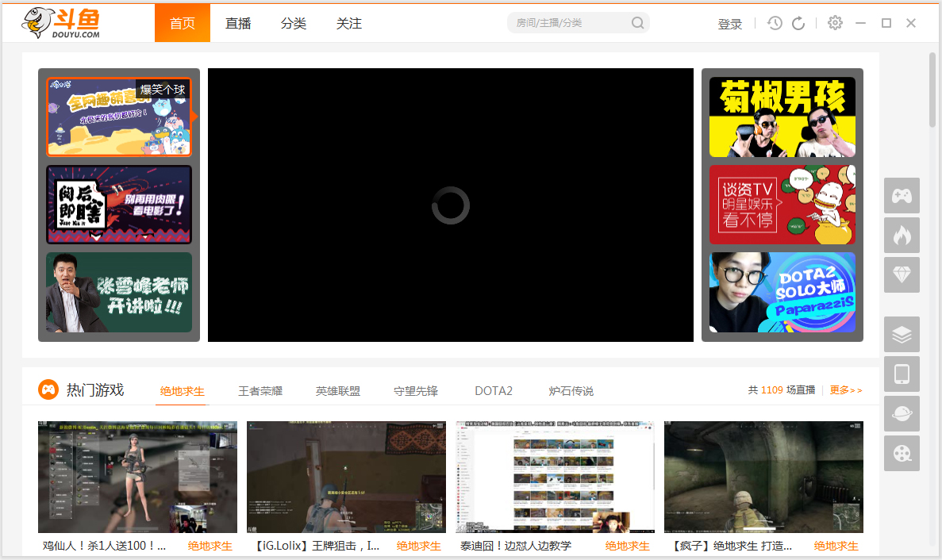Image resolution: width=942 pixels, height=560 pixels.
Task: Click the planet icon in right sidebar
Action: (x=902, y=413)
